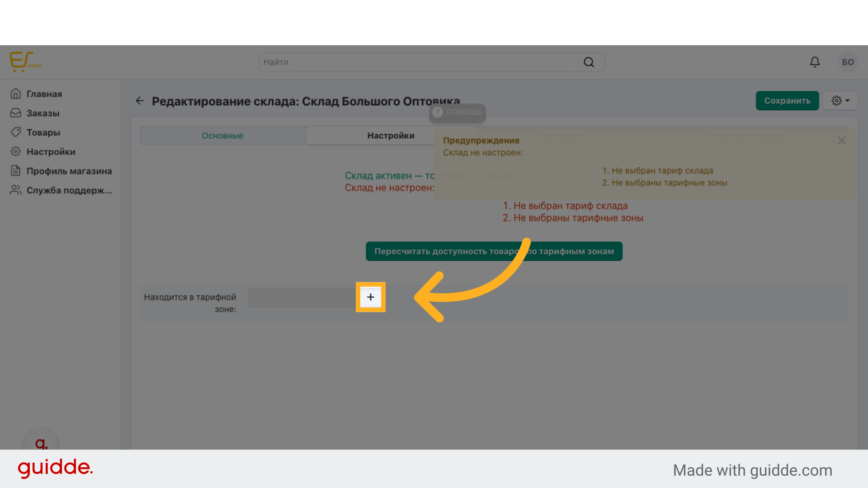Click the search magnifier icon

[x=589, y=62]
